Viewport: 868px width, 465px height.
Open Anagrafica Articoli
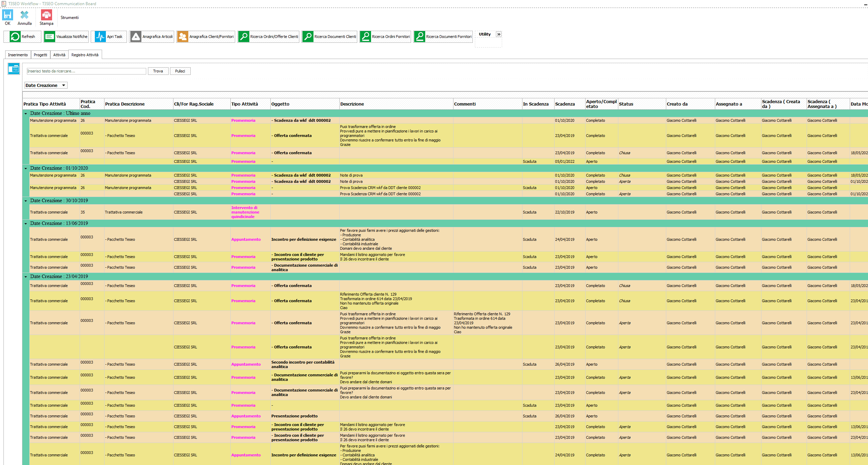tap(152, 37)
